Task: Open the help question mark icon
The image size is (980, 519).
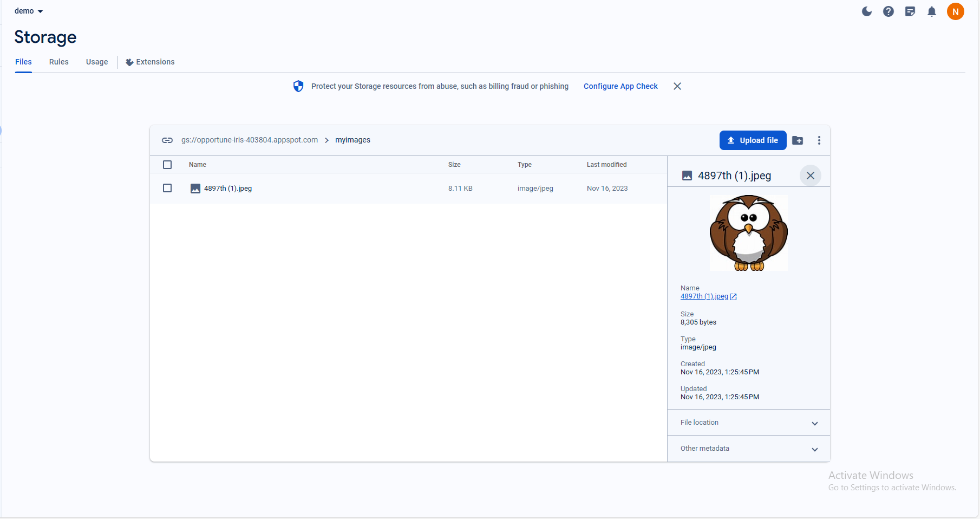Action: [888, 11]
